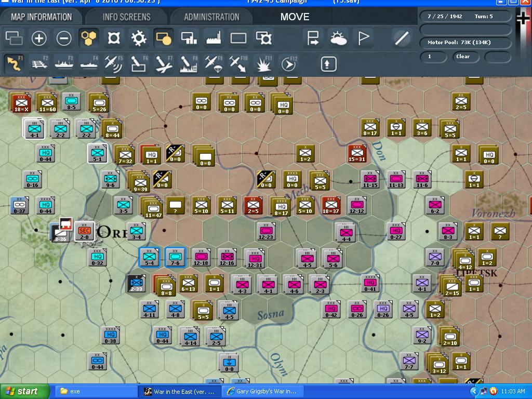The image size is (532, 399).
Task: Select the magenta HQ unit labeled 0-41
Action: click(370, 284)
